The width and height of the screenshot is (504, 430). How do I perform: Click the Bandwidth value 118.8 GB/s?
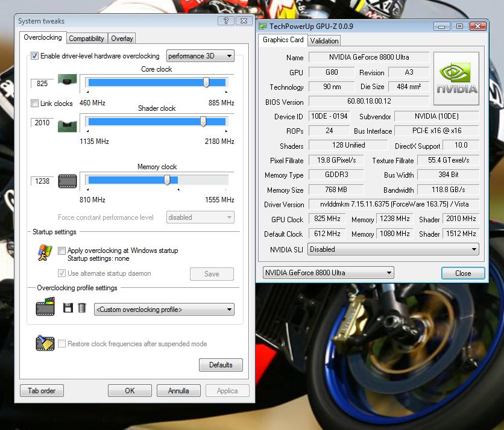[449, 190]
